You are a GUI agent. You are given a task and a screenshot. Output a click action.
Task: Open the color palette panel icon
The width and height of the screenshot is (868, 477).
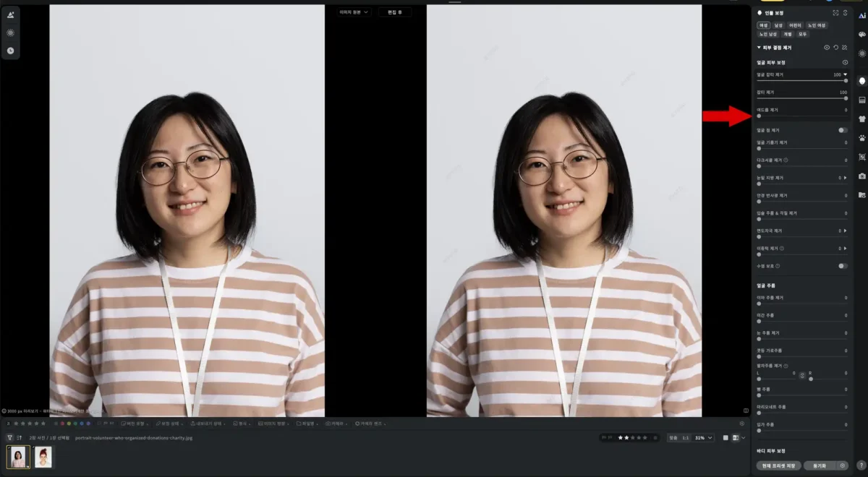[x=861, y=34]
